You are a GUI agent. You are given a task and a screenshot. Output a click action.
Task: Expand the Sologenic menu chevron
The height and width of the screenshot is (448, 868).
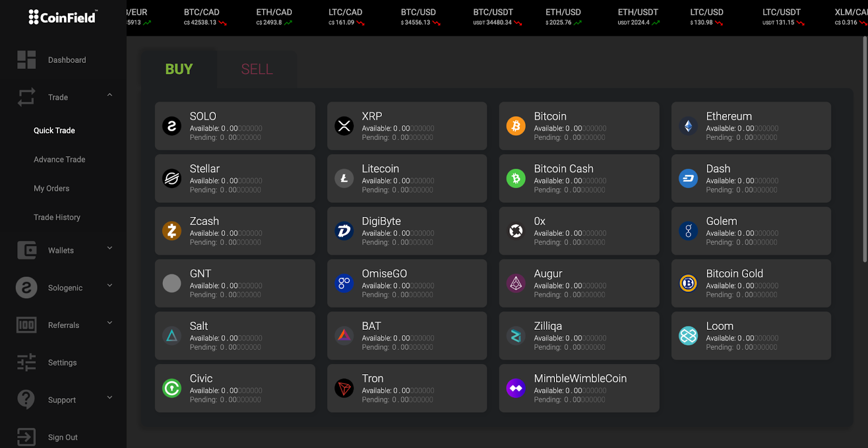[x=110, y=285]
